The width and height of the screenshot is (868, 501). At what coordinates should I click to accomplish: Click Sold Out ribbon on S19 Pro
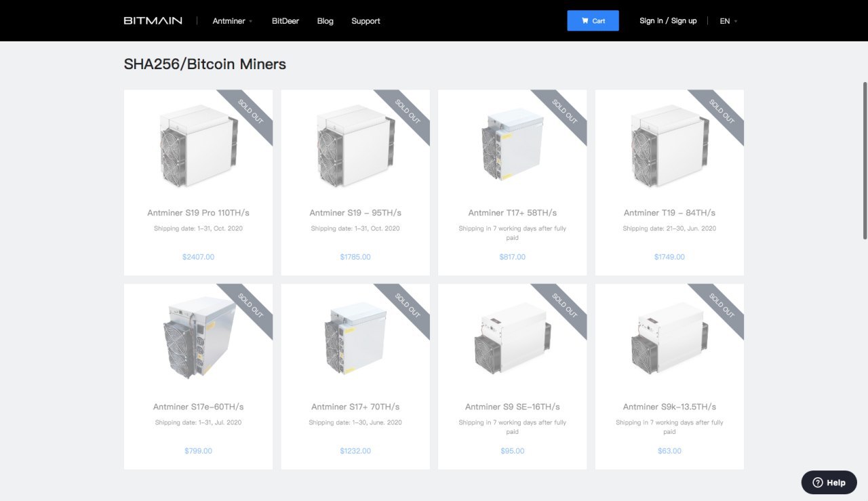(250, 111)
